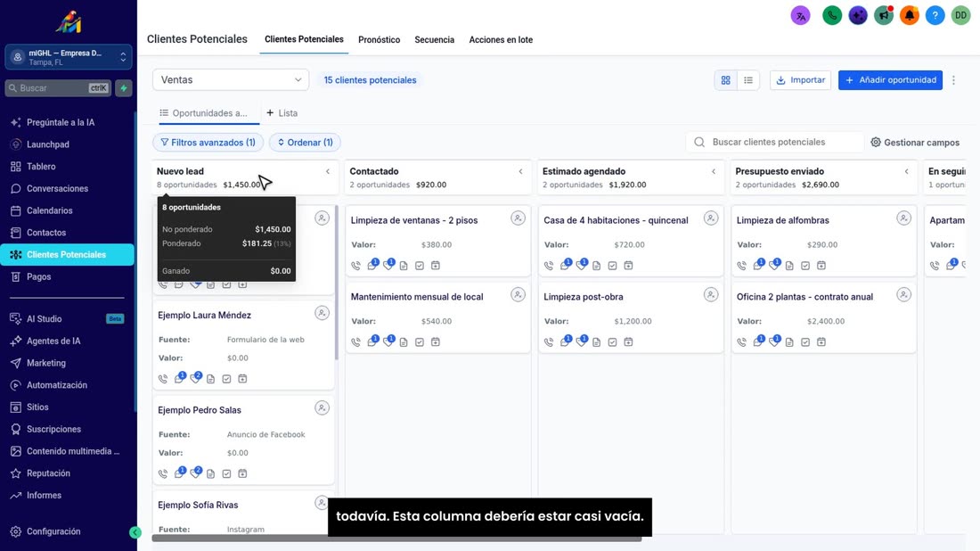Switch to board grid view

(725, 80)
